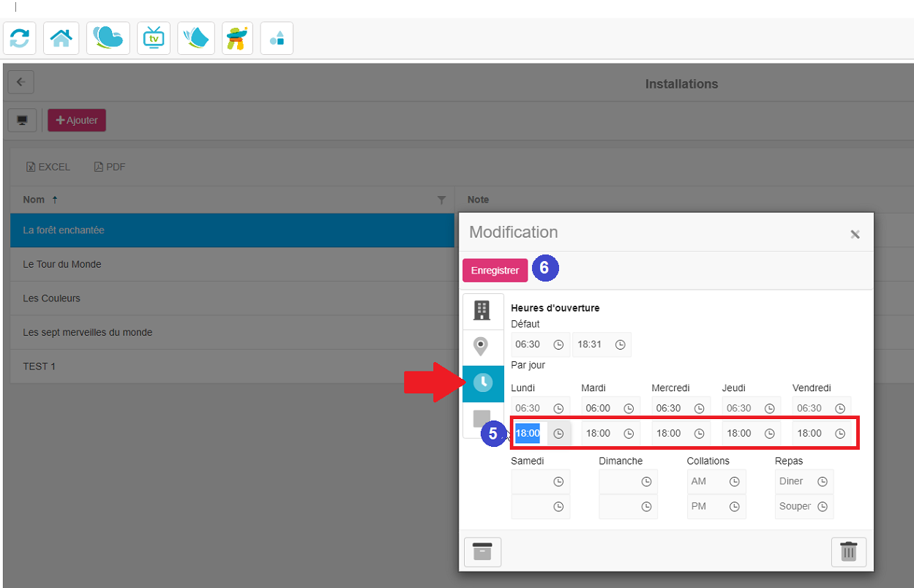Open time picker for Collations PM
Viewport: 914px width, 588px height.
[734, 506]
